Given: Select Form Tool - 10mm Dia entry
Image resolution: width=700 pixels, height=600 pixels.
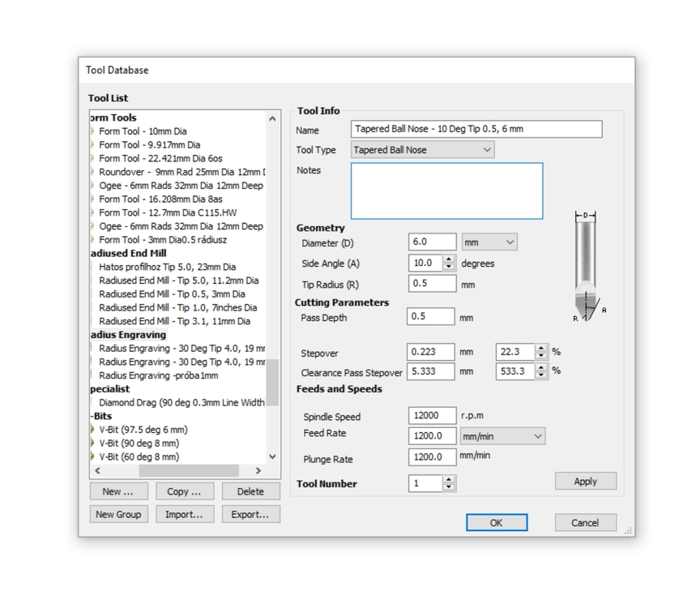Looking at the screenshot, I should (x=143, y=131).
